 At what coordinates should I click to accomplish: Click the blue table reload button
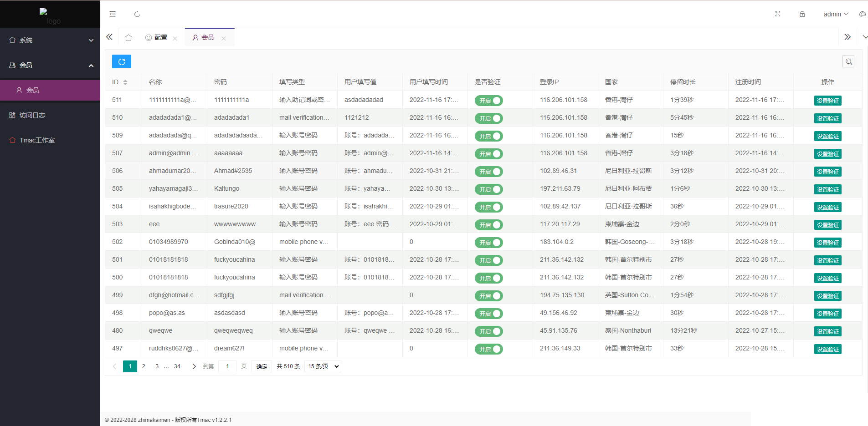click(122, 61)
